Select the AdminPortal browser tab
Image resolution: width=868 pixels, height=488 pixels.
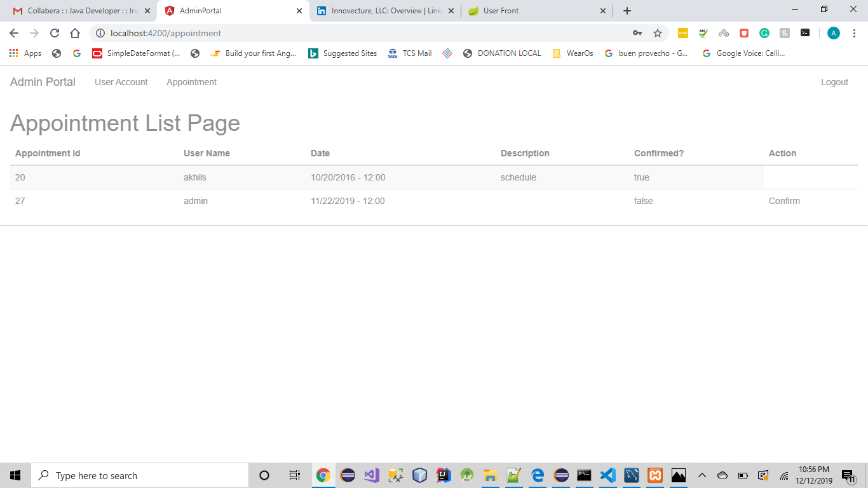click(x=232, y=11)
